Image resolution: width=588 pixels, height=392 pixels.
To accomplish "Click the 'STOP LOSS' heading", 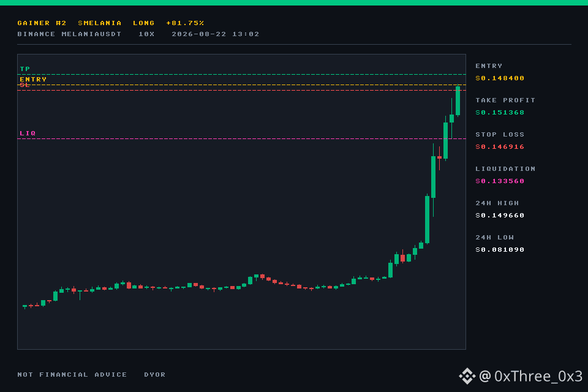I will [500, 134].
